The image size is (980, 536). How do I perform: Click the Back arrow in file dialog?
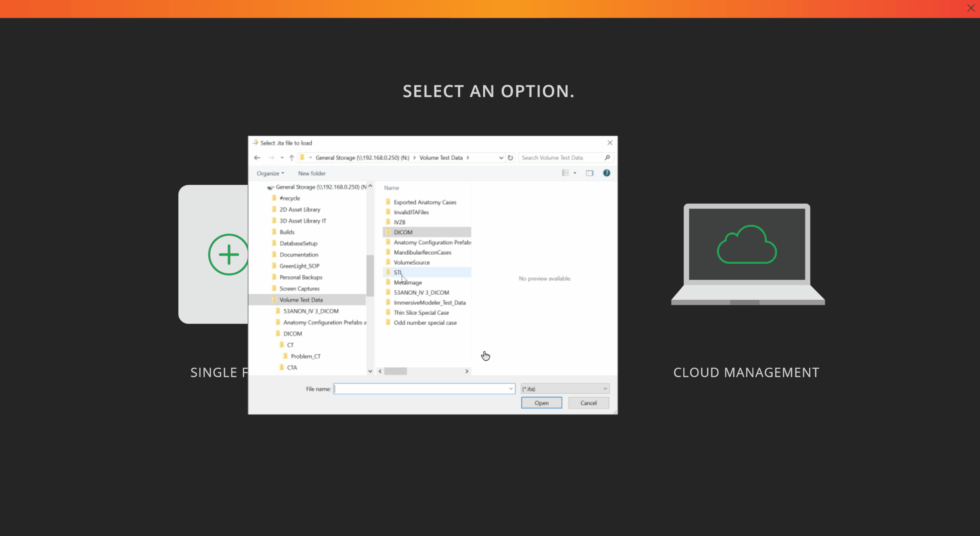tap(257, 158)
